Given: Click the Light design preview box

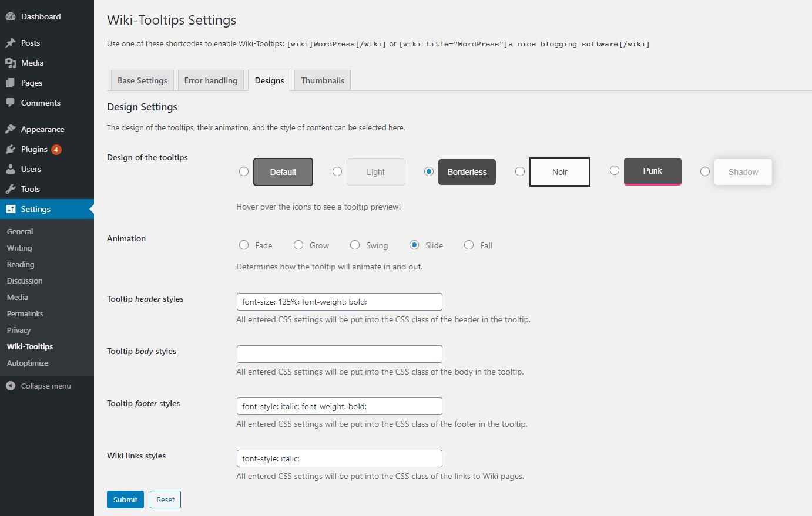Looking at the screenshot, I should [x=376, y=172].
